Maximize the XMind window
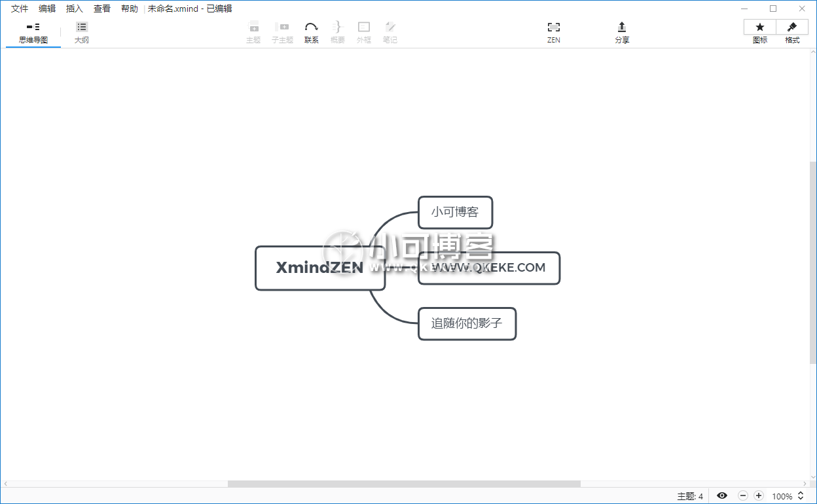The height and width of the screenshot is (504, 817). [773, 9]
